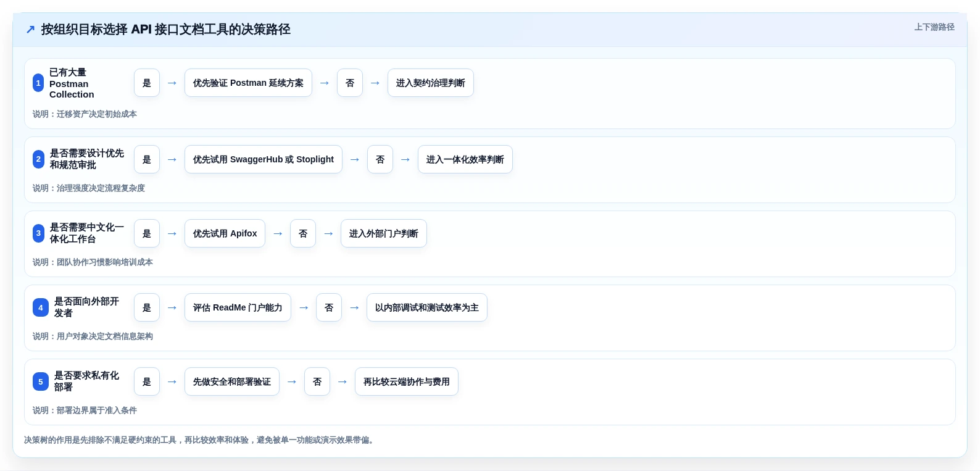Open 再比较云端协作与费用 node
Image resolution: width=980 pixels, height=471 pixels.
pyautogui.click(x=407, y=381)
